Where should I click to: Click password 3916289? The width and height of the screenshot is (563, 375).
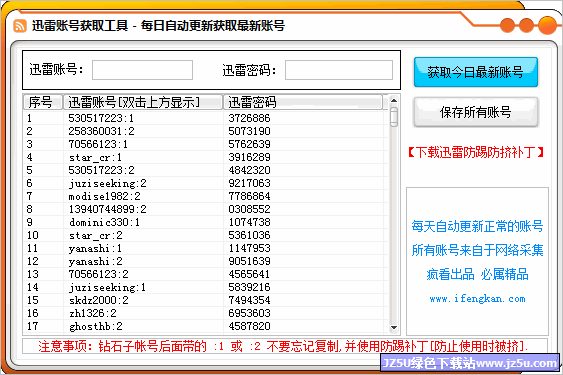point(249,157)
